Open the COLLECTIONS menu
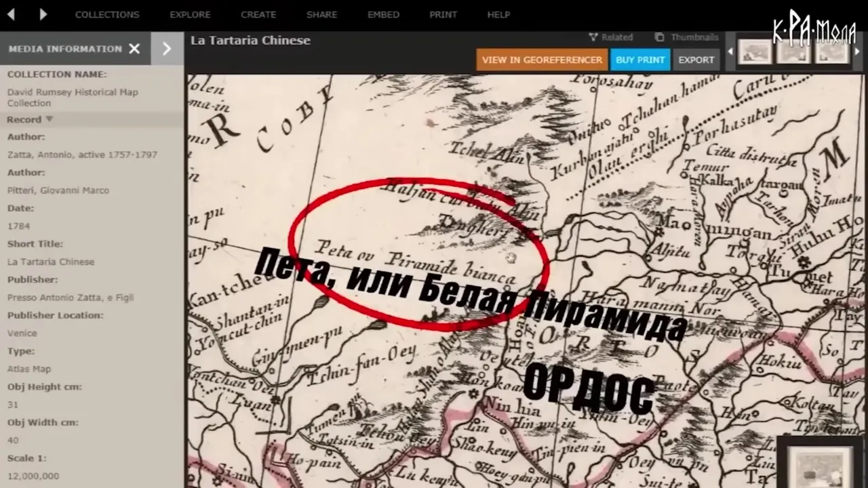 [107, 14]
